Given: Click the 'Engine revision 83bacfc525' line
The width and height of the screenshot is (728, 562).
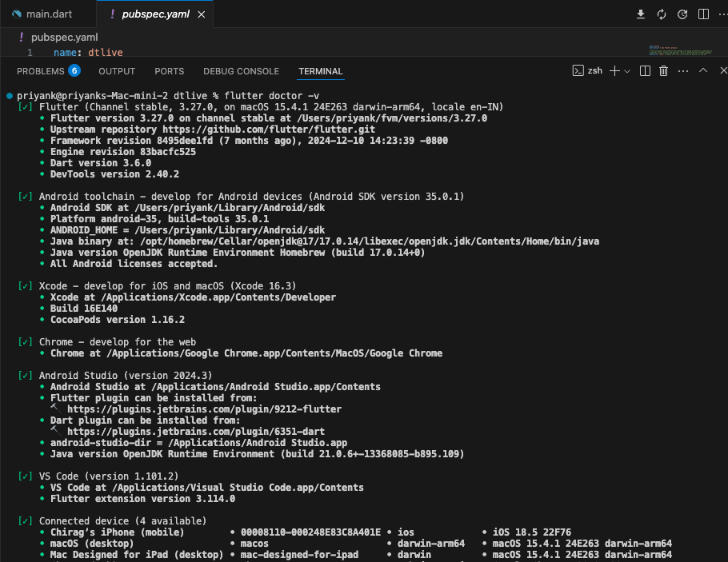Looking at the screenshot, I should coord(123,152).
